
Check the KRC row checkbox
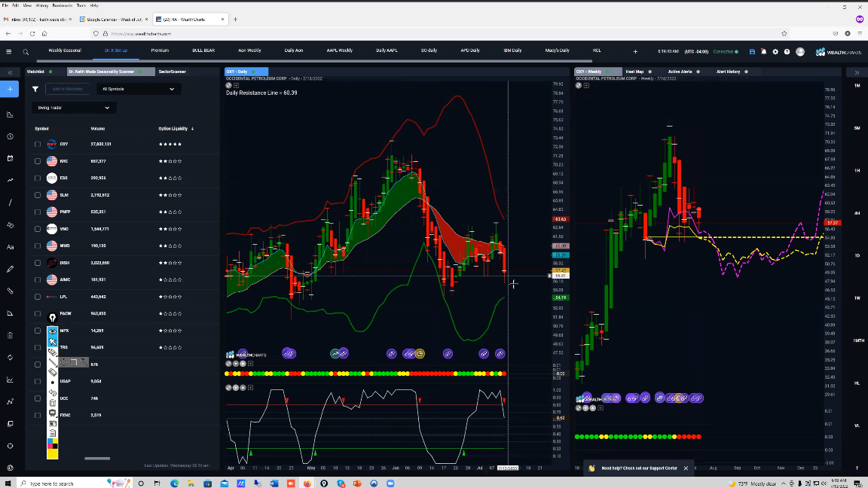click(38, 162)
